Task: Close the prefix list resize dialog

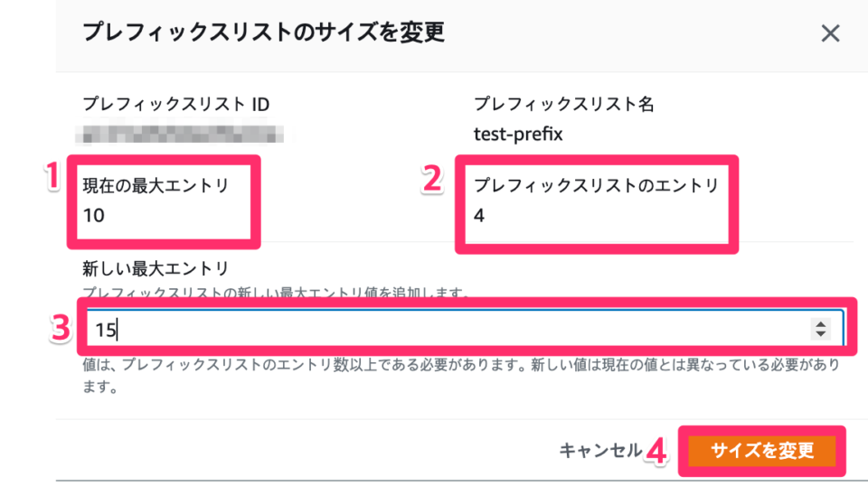Action: pyautogui.click(x=830, y=33)
